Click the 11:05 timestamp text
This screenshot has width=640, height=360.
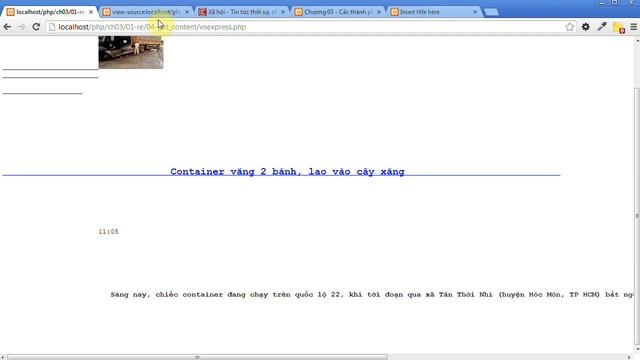click(108, 231)
